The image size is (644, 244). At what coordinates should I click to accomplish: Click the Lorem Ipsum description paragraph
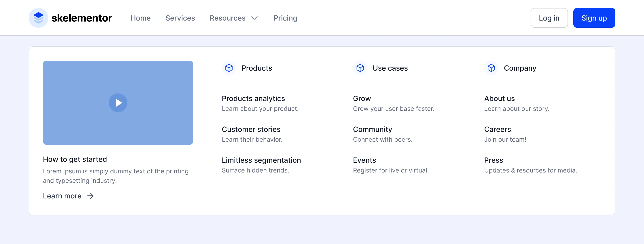click(x=116, y=176)
